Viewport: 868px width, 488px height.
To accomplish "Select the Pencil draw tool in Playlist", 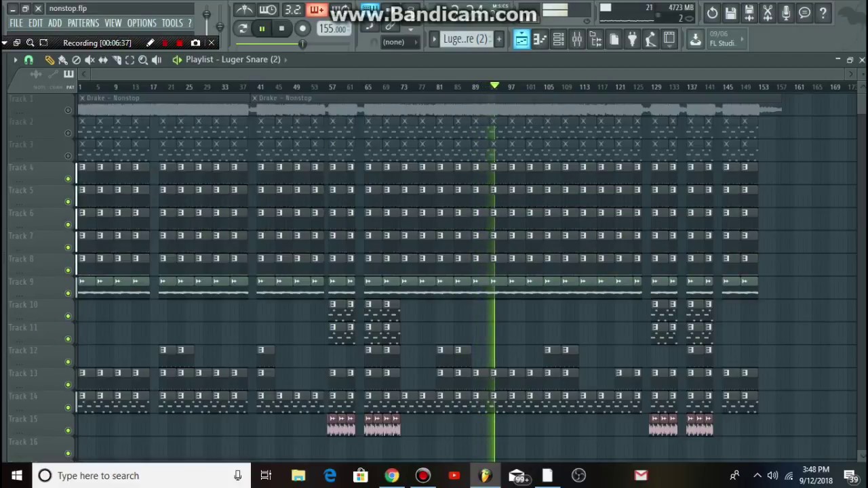I will click(50, 60).
